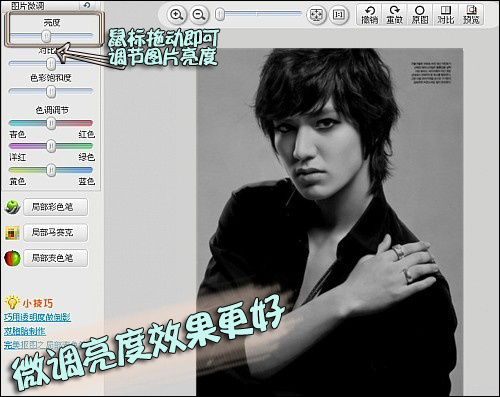The image size is (500, 397).
Task: Click the green apple icon beside 局部彩色笔
Action: 12,207
